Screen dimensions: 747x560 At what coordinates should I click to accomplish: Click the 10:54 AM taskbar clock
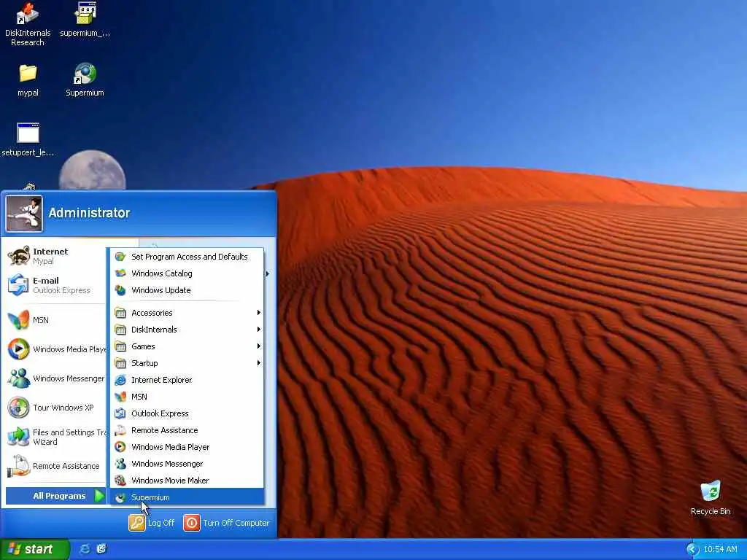(720, 550)
